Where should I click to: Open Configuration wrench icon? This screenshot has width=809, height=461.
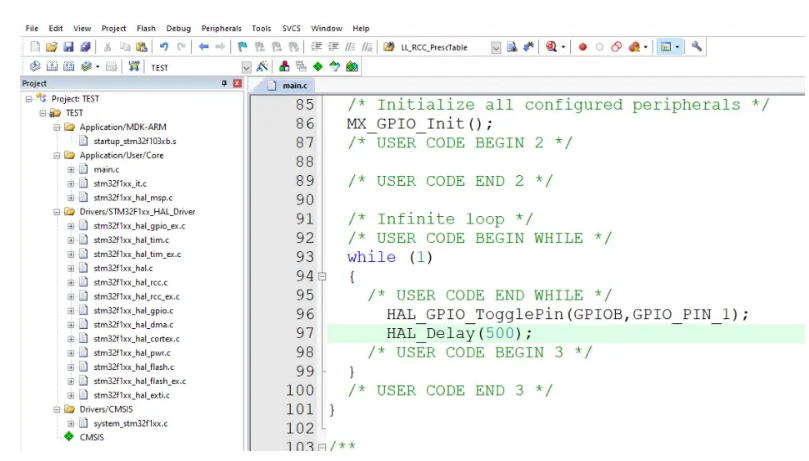tap(697, 47)
